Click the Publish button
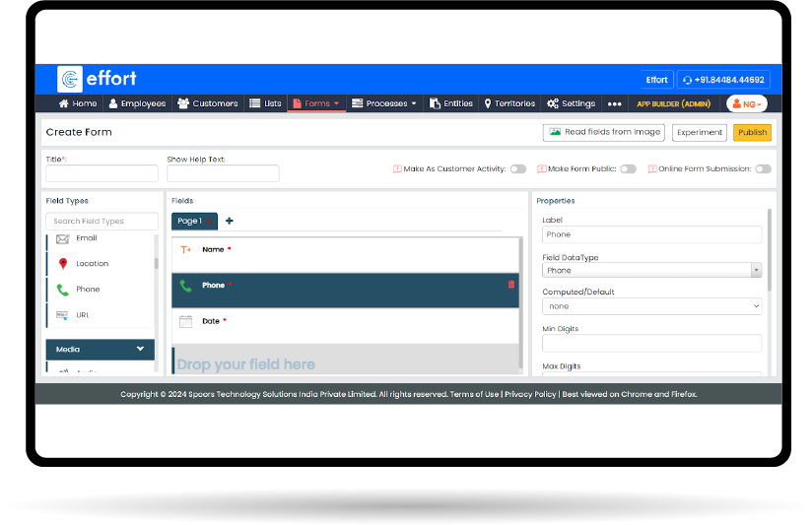 coord(752,132)
